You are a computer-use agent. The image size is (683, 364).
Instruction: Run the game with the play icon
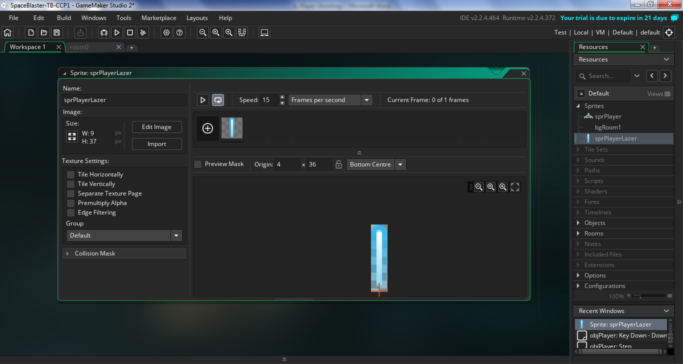[x=117, y=33]
